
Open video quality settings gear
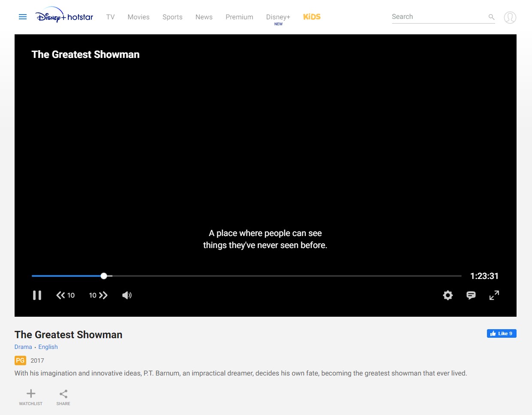448,295
